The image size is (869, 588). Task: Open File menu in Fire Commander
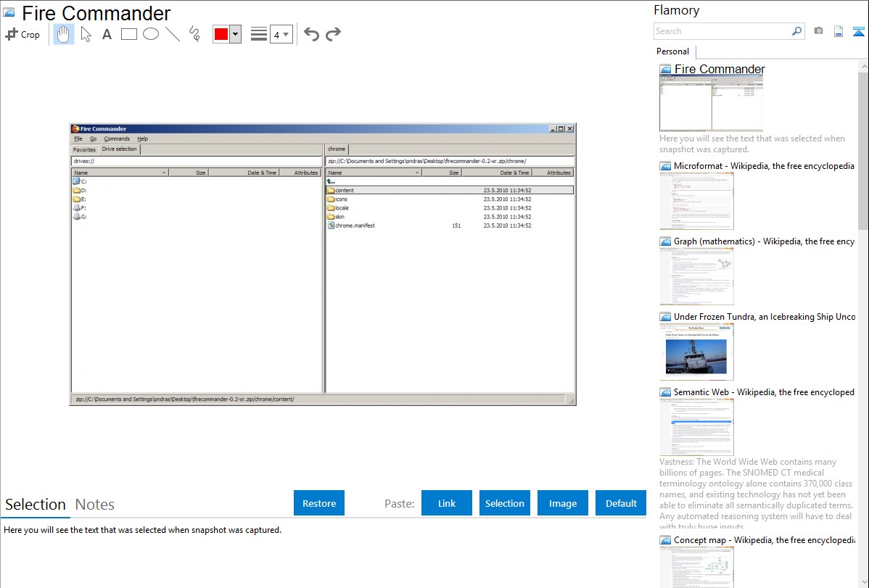pos(78,138)
